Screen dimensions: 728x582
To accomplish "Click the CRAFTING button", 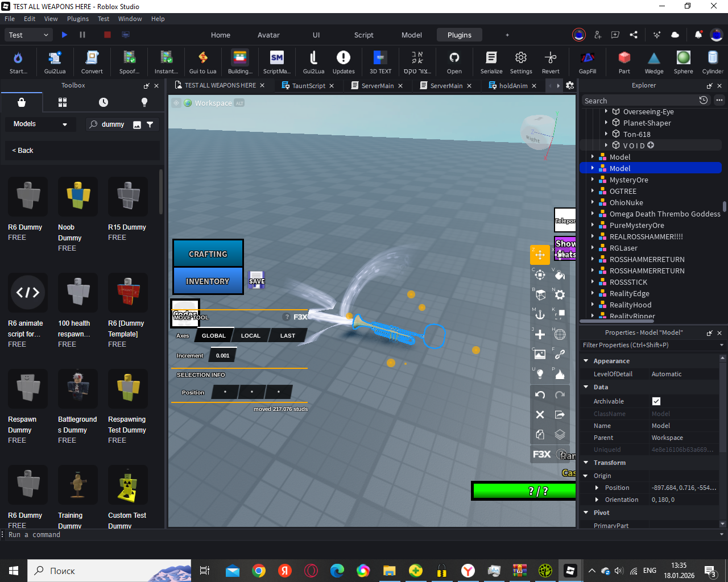I will click(208, 254).
